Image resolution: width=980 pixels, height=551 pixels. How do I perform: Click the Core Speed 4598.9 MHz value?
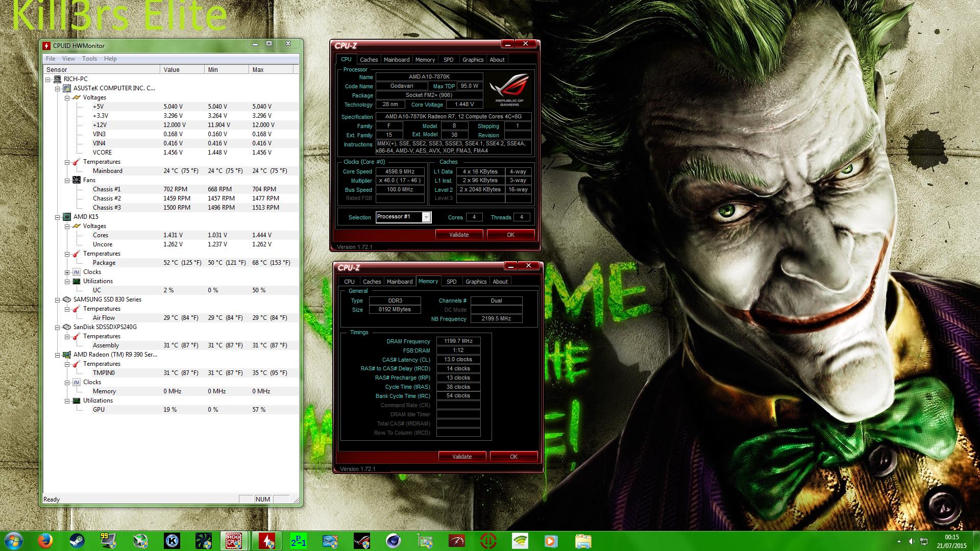(400, 172)
